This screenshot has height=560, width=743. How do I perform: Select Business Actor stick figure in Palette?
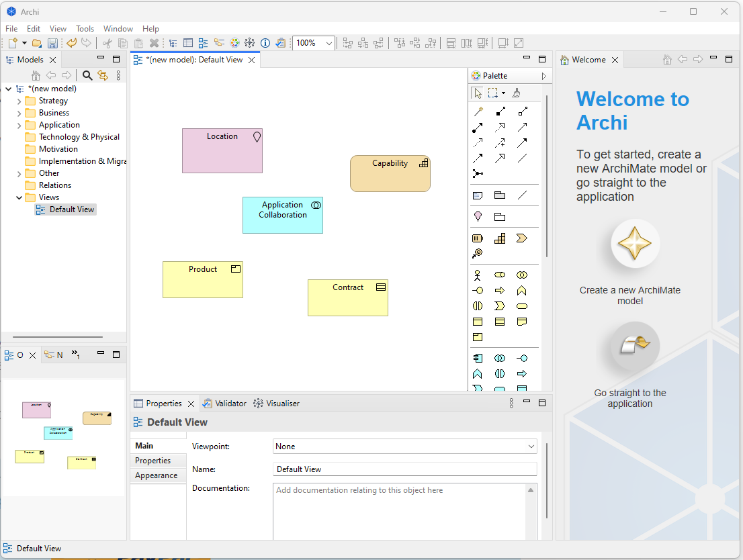(x=478, y=275)
